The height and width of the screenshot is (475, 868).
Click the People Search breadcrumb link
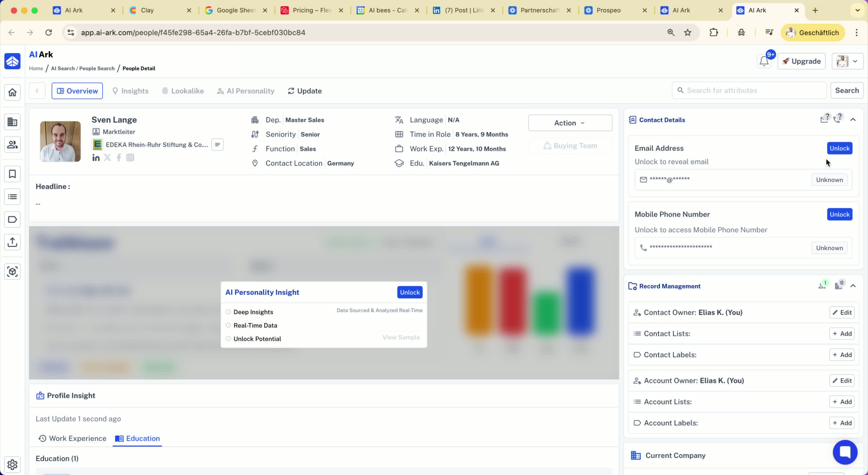(97, 68)
